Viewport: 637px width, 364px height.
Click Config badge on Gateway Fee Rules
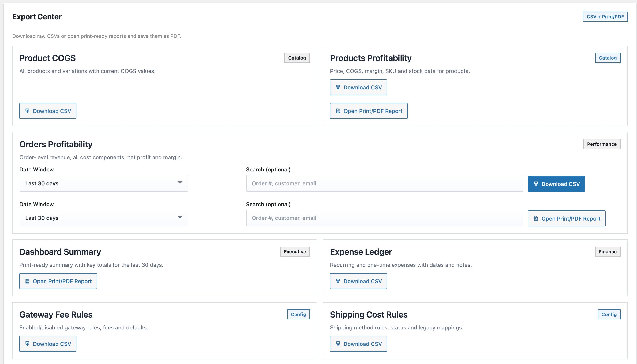[298, 314]
